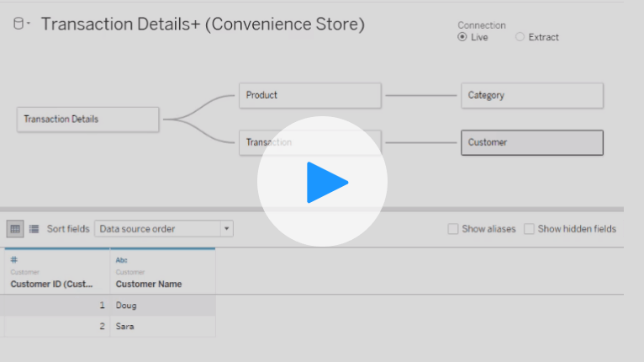Select the Product table box
The image size is (644, 362).
[x=309, y=95]
